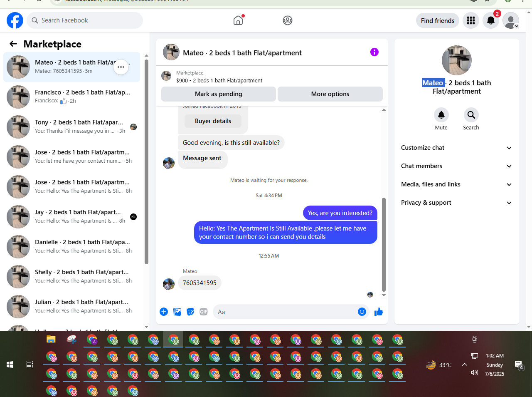532x397 pixels.
Task: Open the apps grid menu icon
Action: [x=471, y=20]
